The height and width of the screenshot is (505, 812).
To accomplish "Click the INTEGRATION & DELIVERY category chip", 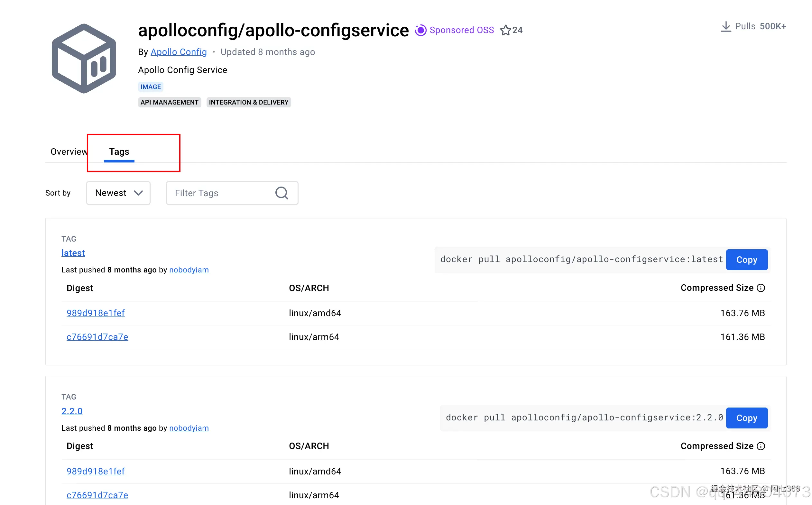I will tap(248, 102).
